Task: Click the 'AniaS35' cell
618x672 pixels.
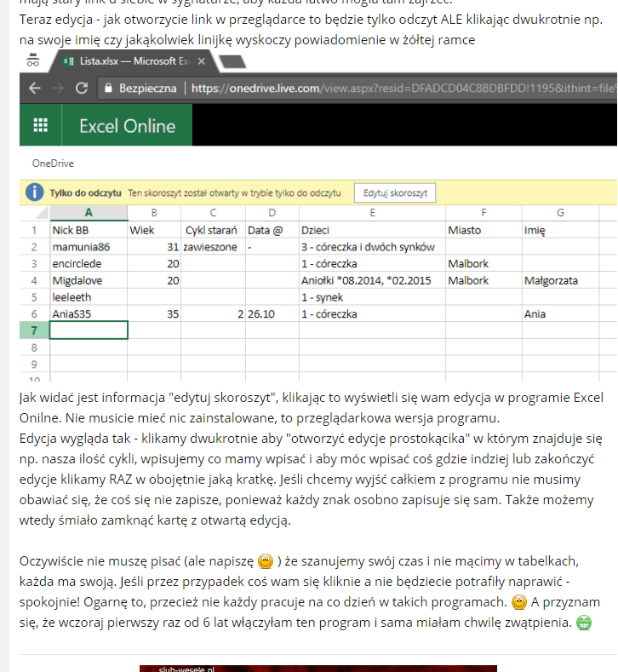Action: pos(89,313)
